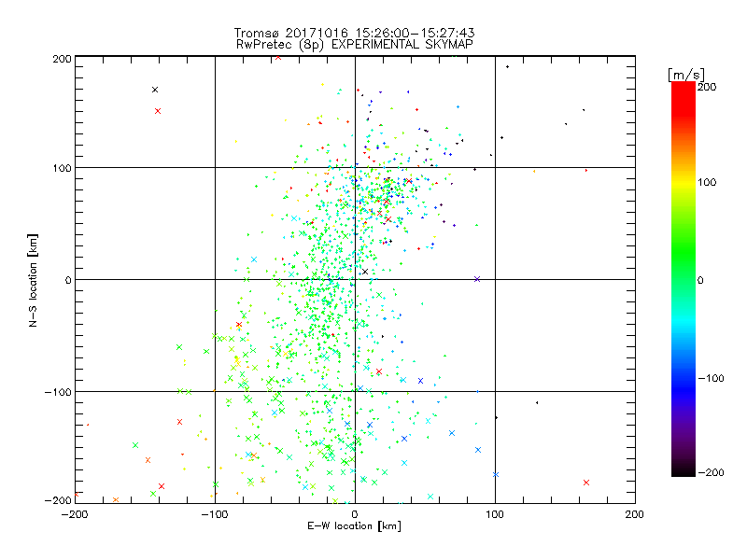
Task: Click the colorbar tick label '-100'
Action: click(711, 378)
